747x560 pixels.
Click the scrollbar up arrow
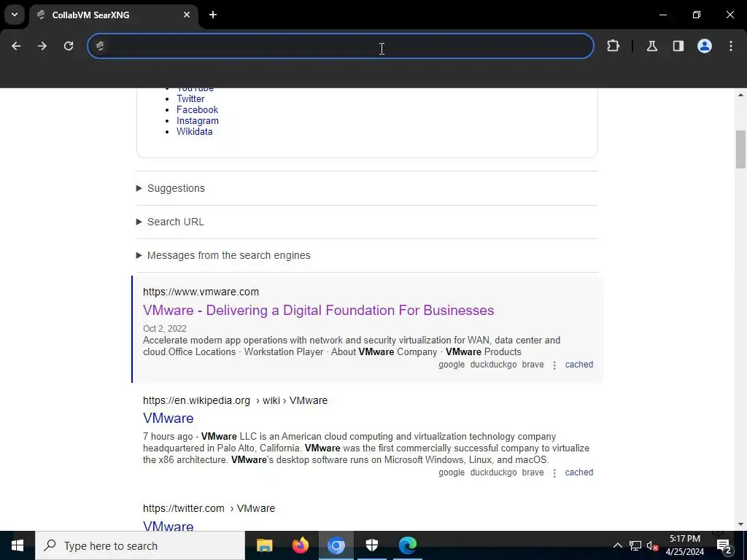click(x=740, y=95)
